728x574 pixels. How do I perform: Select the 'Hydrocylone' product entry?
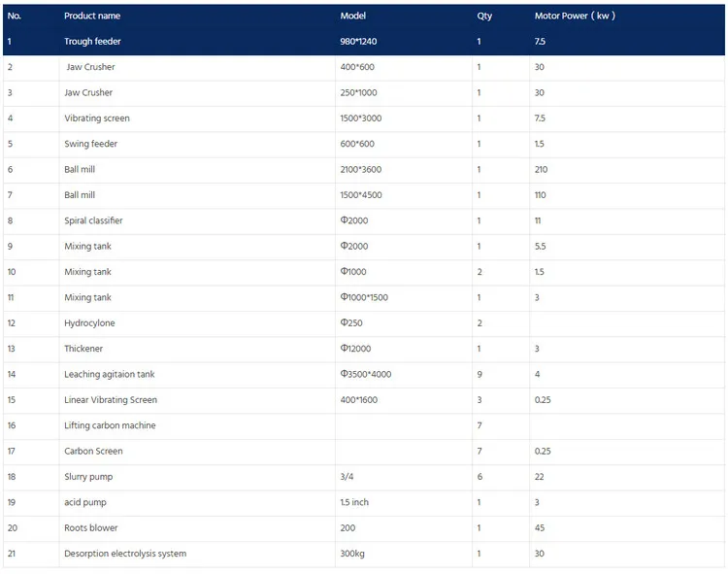[x=90, y=323]
